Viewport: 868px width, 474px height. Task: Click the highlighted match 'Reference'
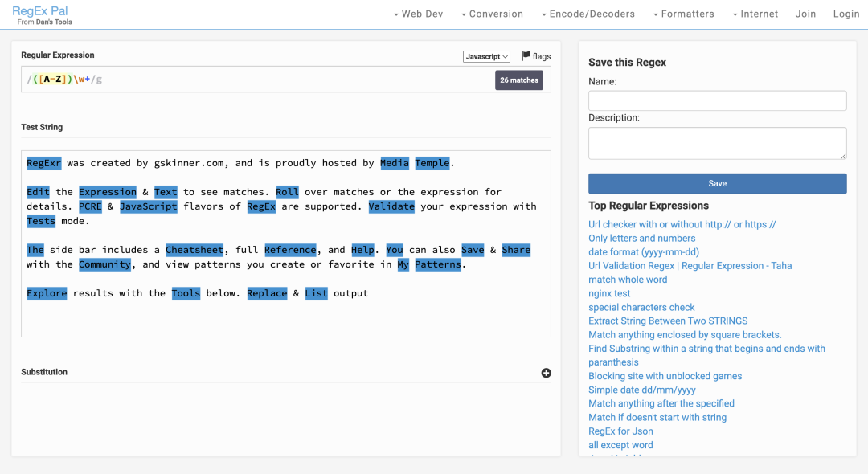tap(290, 250)
